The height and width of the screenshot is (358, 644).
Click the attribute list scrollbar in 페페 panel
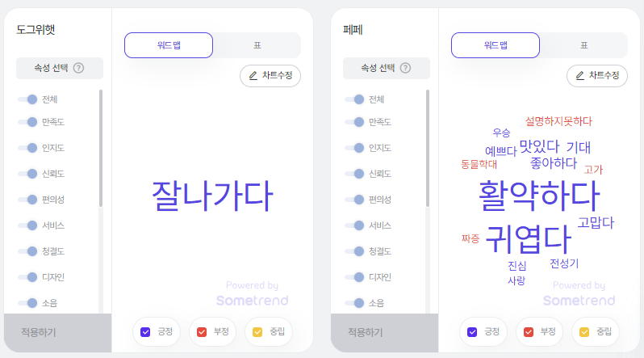pos(428,148)
